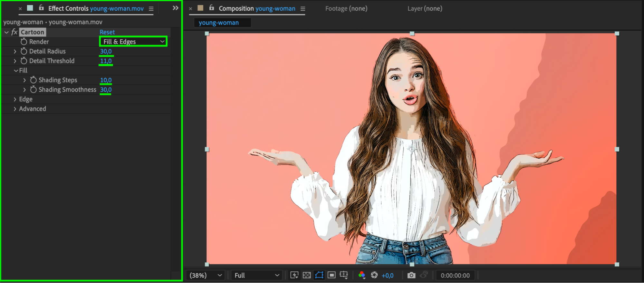The image size is (644, 283).
Task: Click the young-woman composition breadcrumb
Action: 219,23
